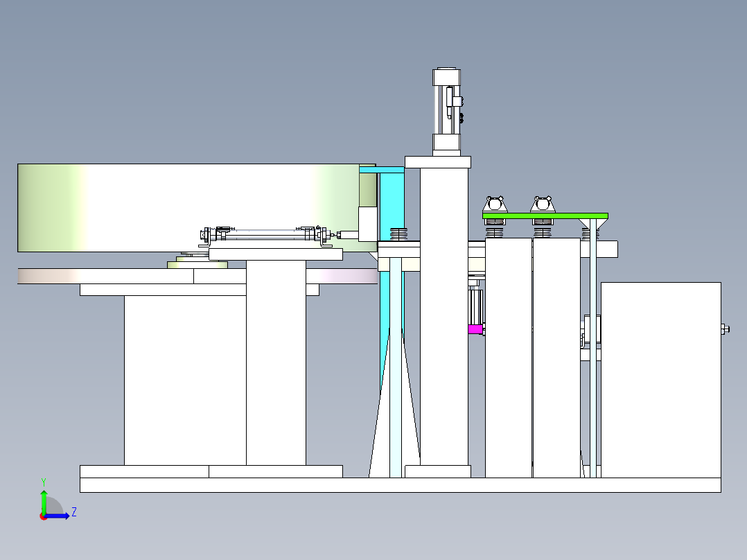Select the vertical actuator atop the column
Image resolution: width=747 pixels, height=560 pixels.
point(447,112)
